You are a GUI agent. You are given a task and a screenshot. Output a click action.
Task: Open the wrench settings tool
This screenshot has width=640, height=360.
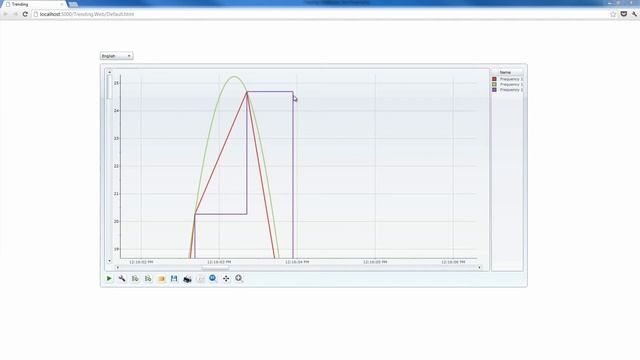(x=122, y=278)
